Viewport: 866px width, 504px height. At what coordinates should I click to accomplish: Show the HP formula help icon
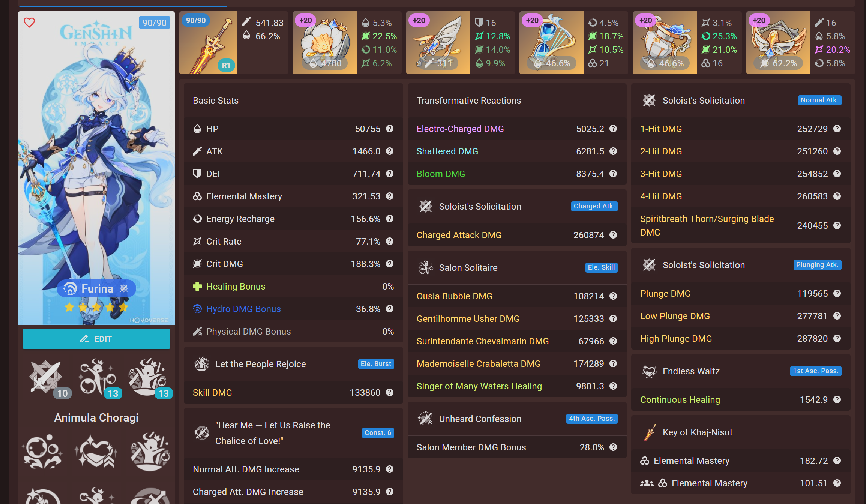pos(390,129)
